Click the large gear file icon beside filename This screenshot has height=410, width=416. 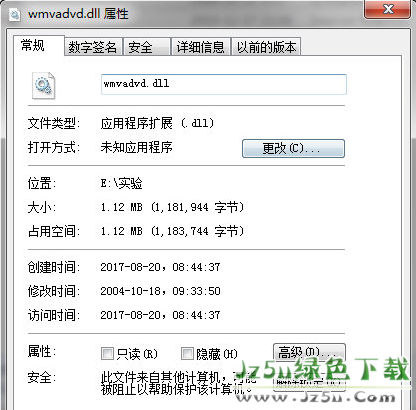tap(43, 85)
